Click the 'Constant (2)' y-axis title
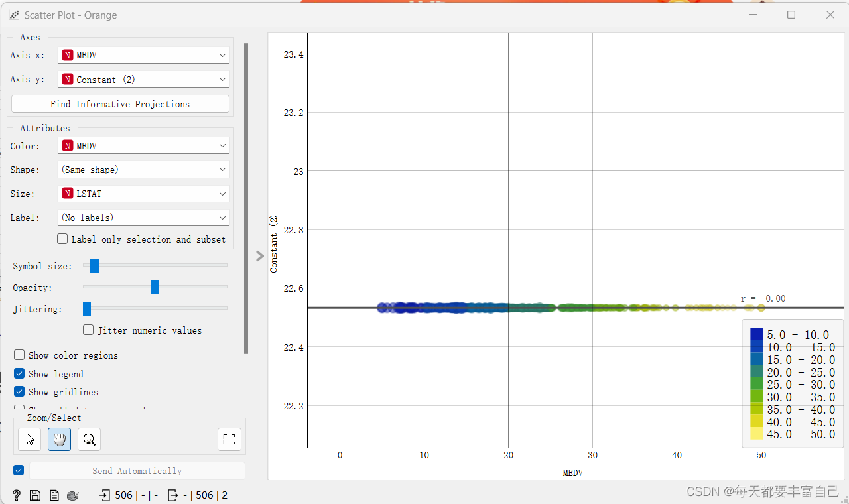The width and height of the screenshot is (849, 504). pos(274,244)
